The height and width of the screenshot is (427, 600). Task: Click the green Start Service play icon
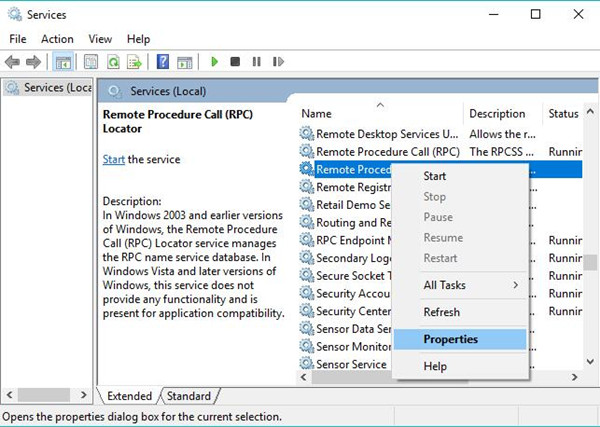[x=214, y=62]
